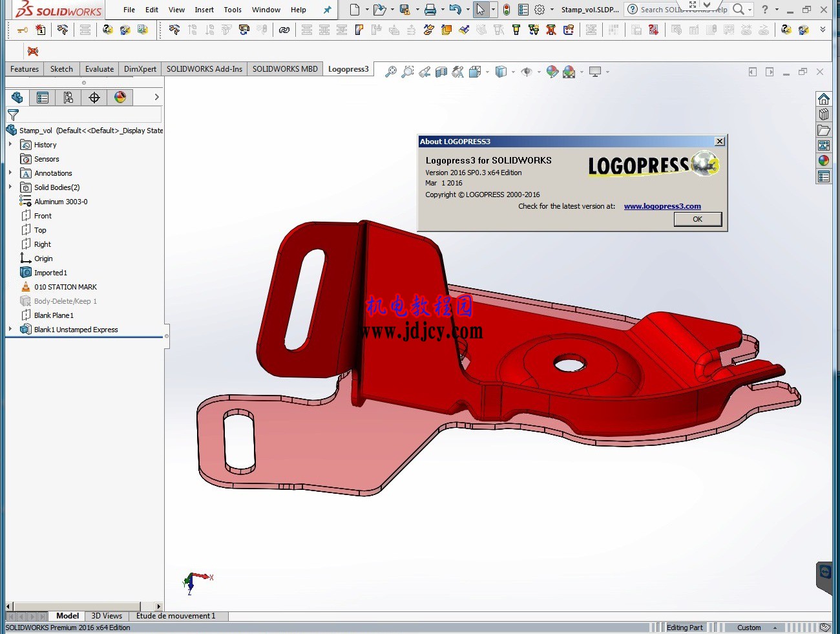Expand the History folder

click(10, 145)
